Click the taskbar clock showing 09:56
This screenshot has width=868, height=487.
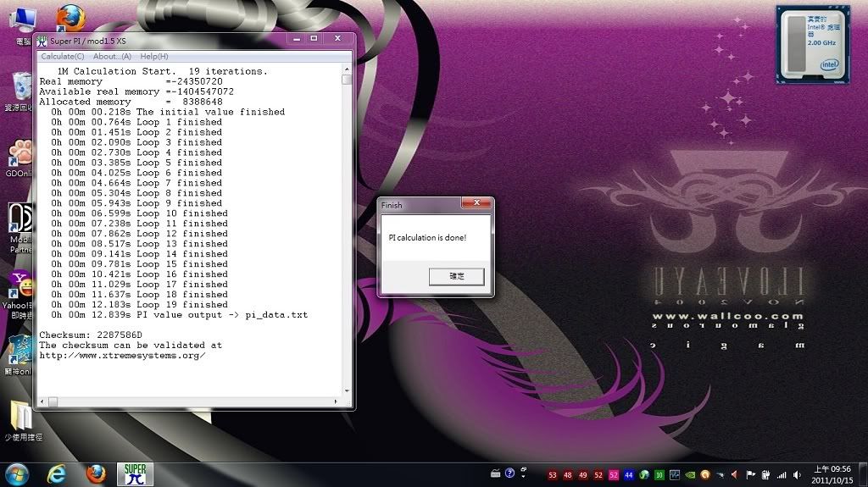832,474
